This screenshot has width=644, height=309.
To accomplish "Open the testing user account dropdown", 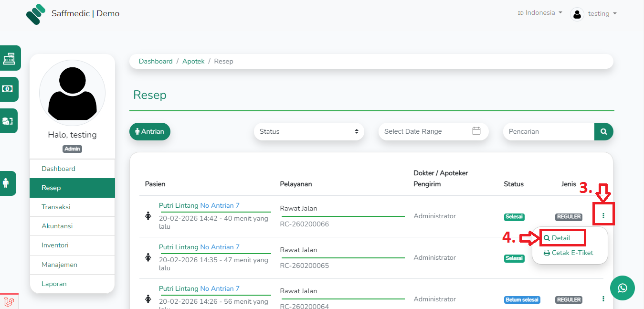I will click(x=594, y=14).
